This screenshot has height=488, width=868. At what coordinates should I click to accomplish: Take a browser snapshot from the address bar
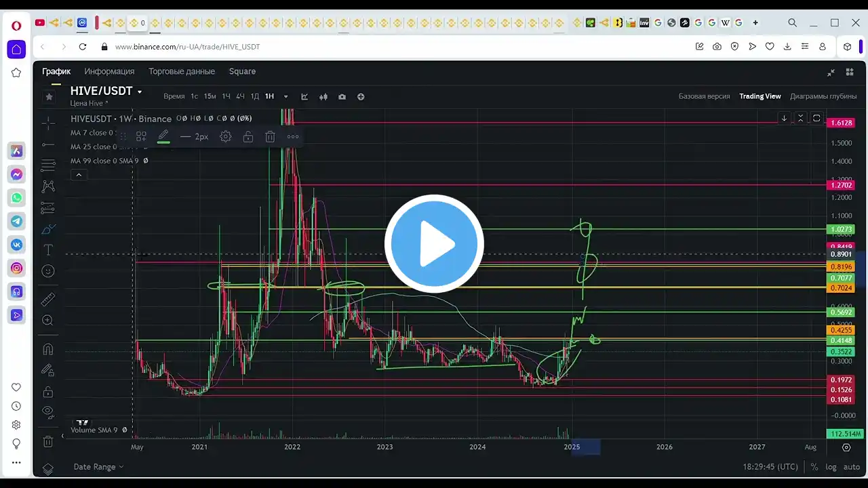pyautogui.click(x=717, y=47)
